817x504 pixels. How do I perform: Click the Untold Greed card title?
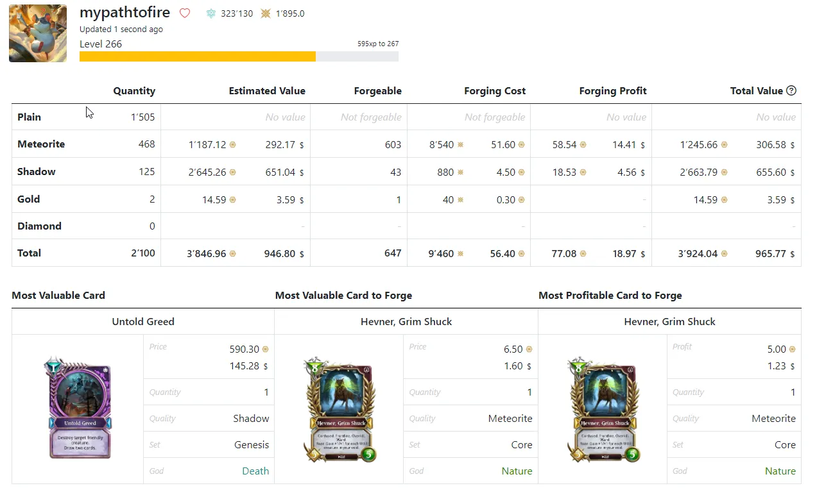[x=143, y=321]
